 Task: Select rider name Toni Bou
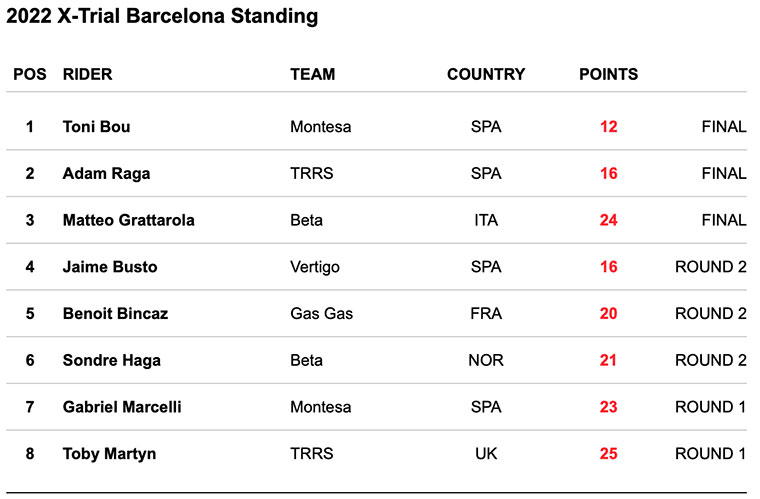[96, 127]
